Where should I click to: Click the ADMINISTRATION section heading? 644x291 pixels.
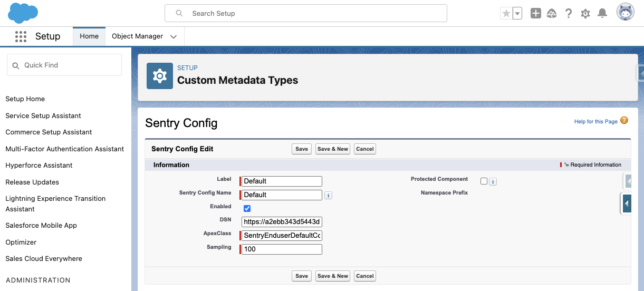coord(38,280)
